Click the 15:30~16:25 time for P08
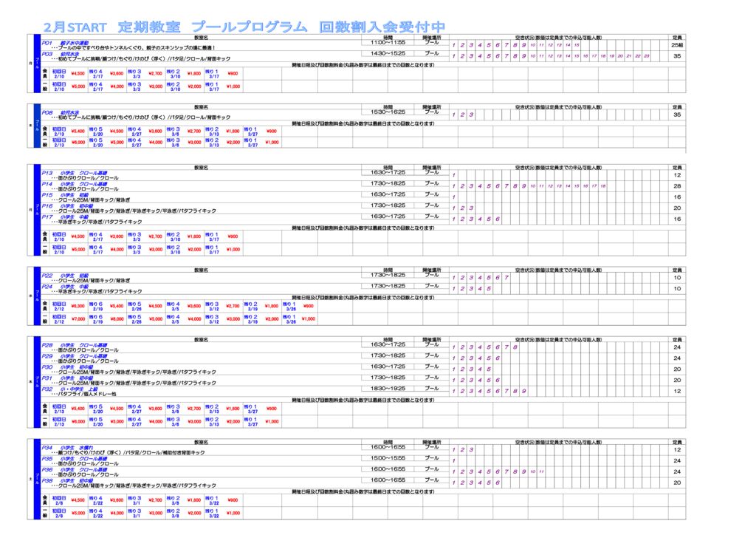This screenshot has width=756, height=535. point(388,112)
